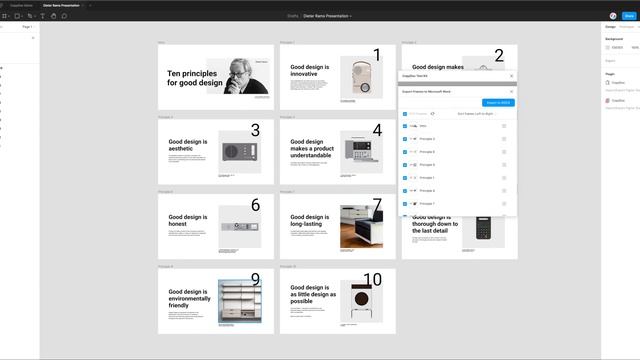Switch to the first file tab
The image size is (640, 360).
(21, 5)
